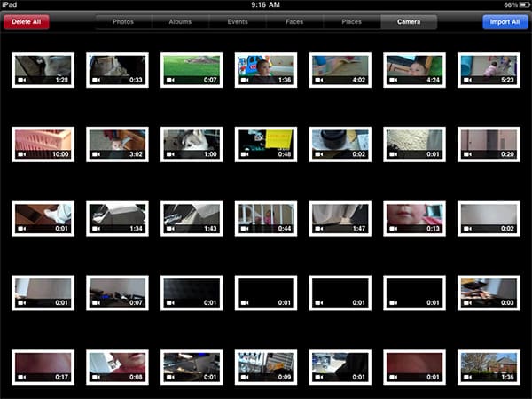Choose the 3:02 video clip
The width and height of the screenshot is (532, 399).
pos(117,145)
